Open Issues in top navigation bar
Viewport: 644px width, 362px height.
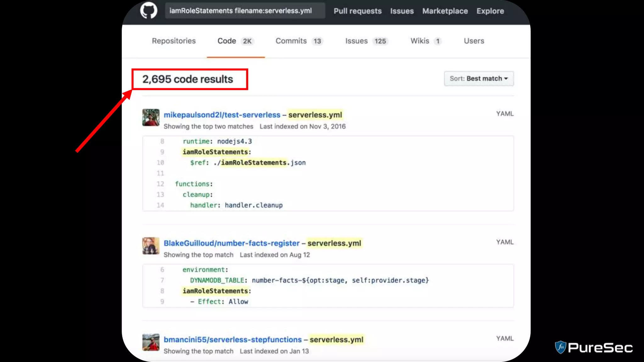click(402, 11)
